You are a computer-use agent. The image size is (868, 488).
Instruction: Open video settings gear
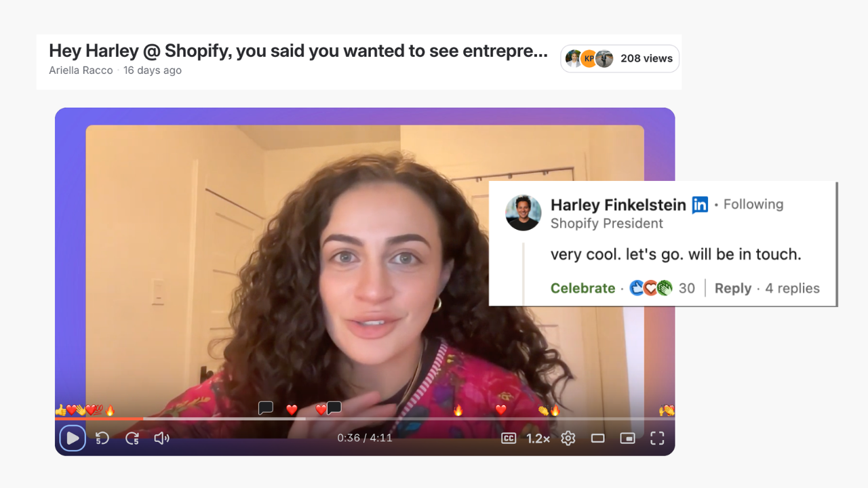[x=568, y=439]
